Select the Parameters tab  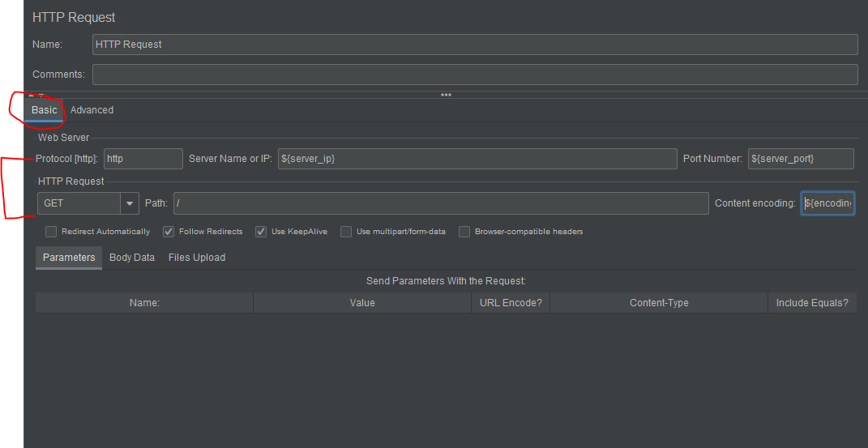click(69, 258)
